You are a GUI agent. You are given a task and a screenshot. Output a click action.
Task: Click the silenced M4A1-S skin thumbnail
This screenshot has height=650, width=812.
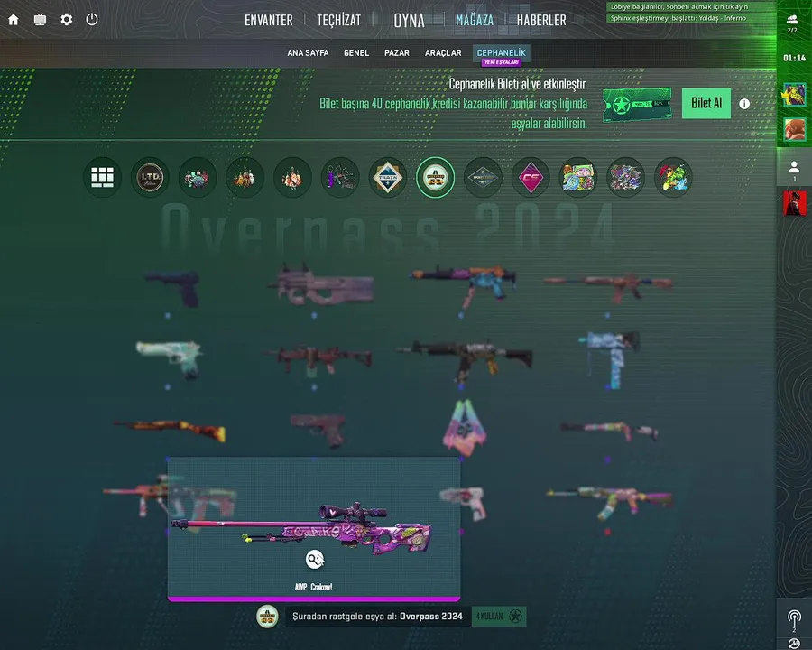coord(608,285)
